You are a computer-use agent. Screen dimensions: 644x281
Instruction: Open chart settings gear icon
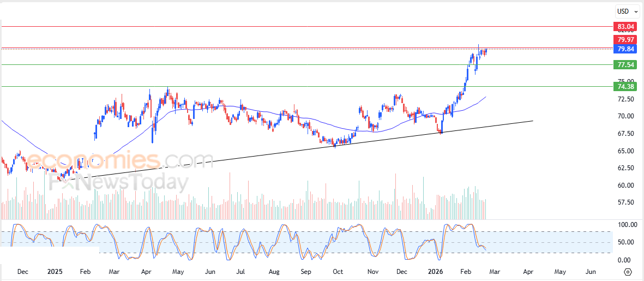[628, 272]
